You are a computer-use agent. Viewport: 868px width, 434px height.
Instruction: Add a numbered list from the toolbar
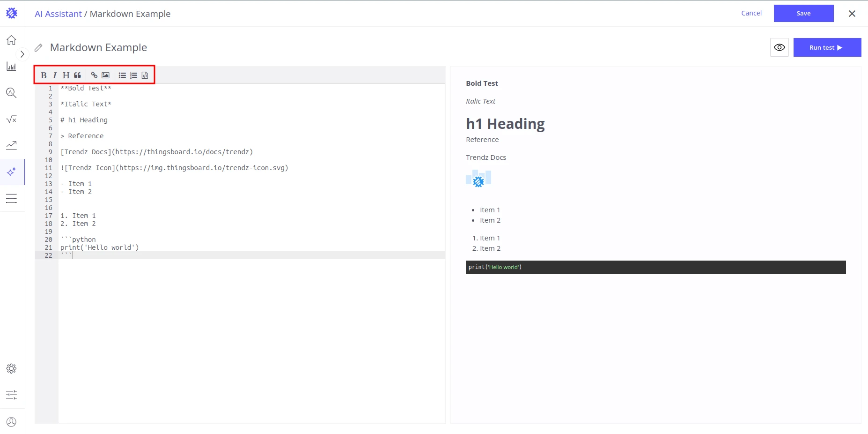tap(133, 75)
